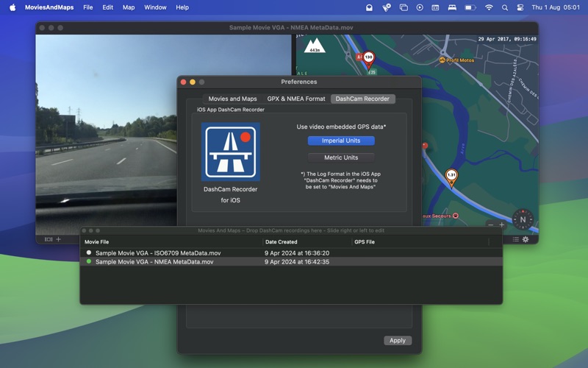This screenshot has width=588, height=368.
Task: Click the mail tray icon in menu bar
Action: click(370, 7)
